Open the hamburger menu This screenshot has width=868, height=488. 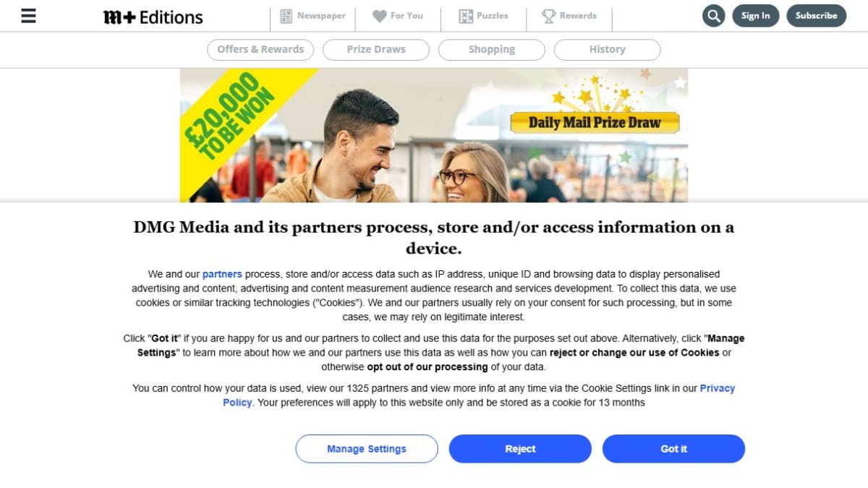tap(28, 15)
